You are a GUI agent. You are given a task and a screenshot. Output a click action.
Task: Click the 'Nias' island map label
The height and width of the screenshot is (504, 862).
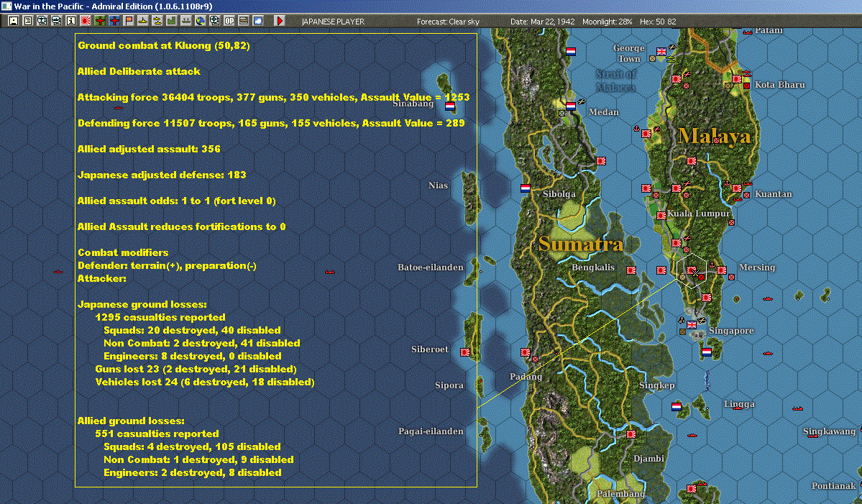(x=438, y=185)
